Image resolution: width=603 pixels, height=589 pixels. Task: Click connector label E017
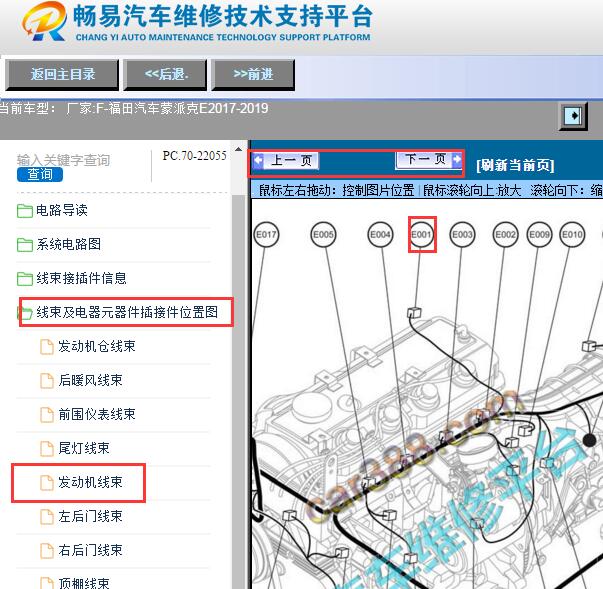tap(266, 235)
